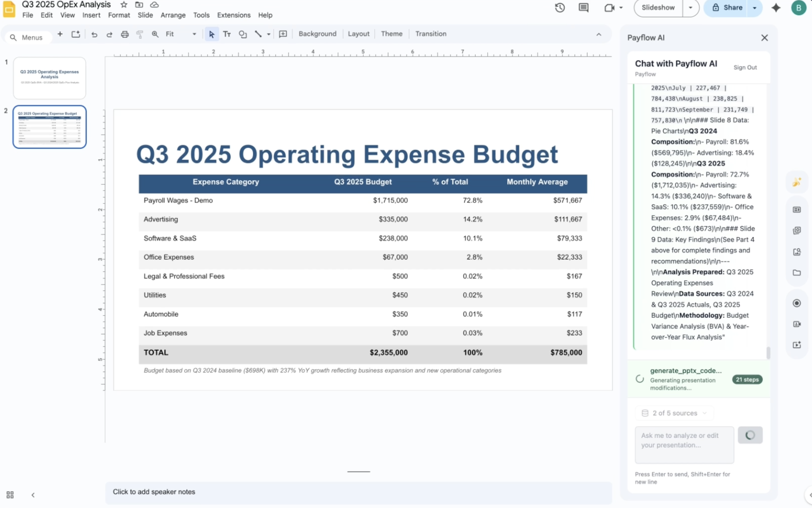Collapse the toolbar with the chevron
Screen dimensions: 812x508
tap(599, 34)
